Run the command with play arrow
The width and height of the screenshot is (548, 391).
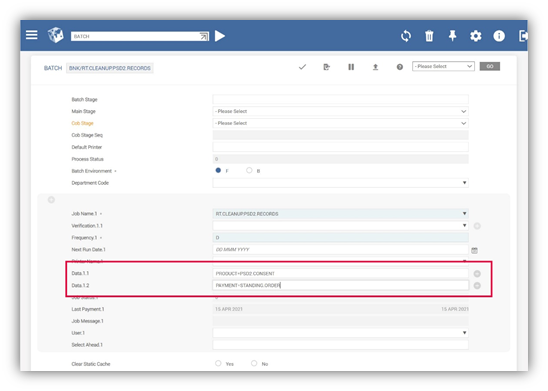point(219,36)
